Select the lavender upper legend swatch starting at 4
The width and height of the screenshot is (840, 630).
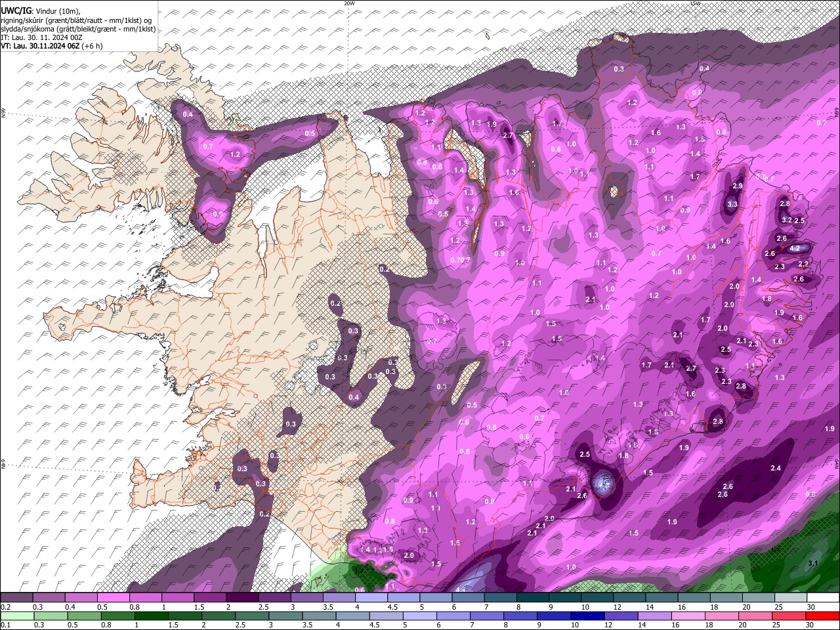[371, 598]
